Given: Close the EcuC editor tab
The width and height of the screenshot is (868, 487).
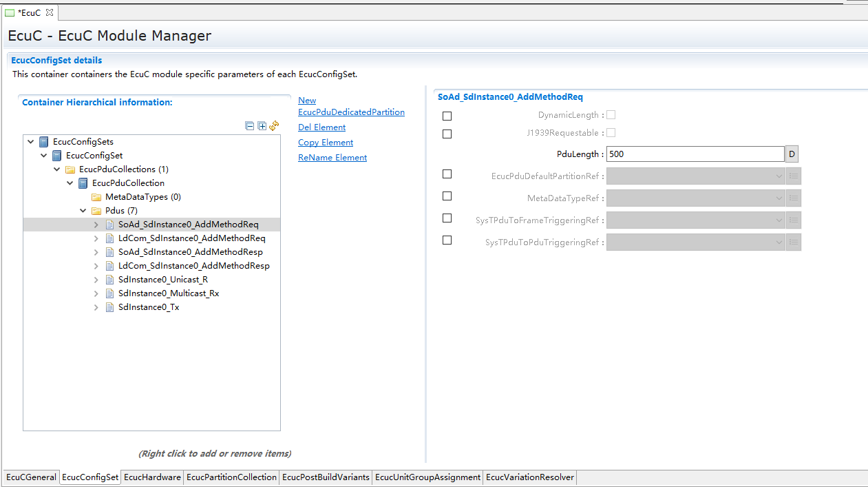Looking at the screenshot, I should pos(50,12).
